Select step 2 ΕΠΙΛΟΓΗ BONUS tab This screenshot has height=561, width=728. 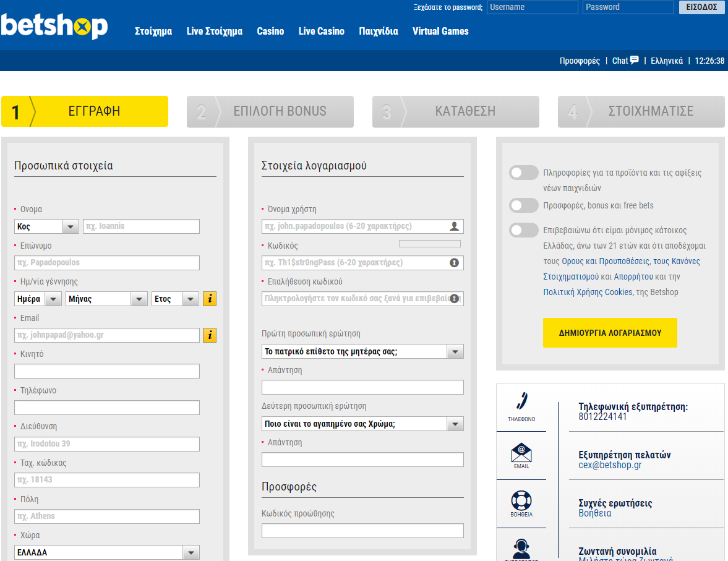pos(270,111)
